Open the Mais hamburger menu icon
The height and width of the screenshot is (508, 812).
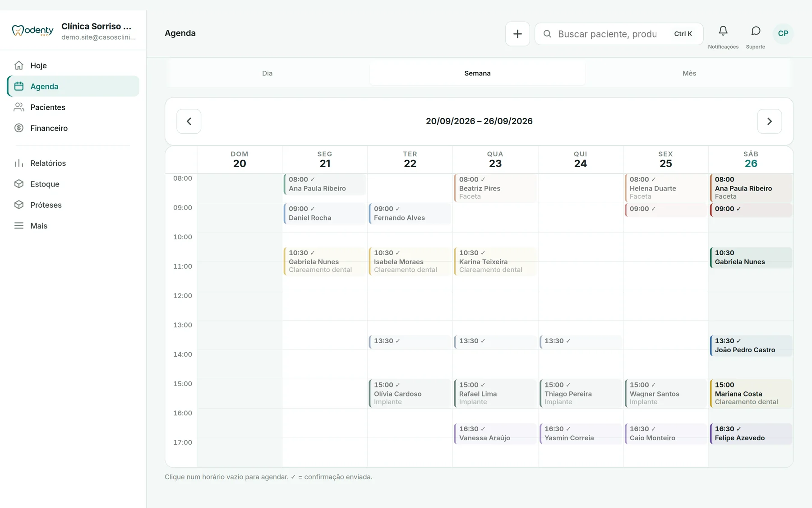coord(19,225)
